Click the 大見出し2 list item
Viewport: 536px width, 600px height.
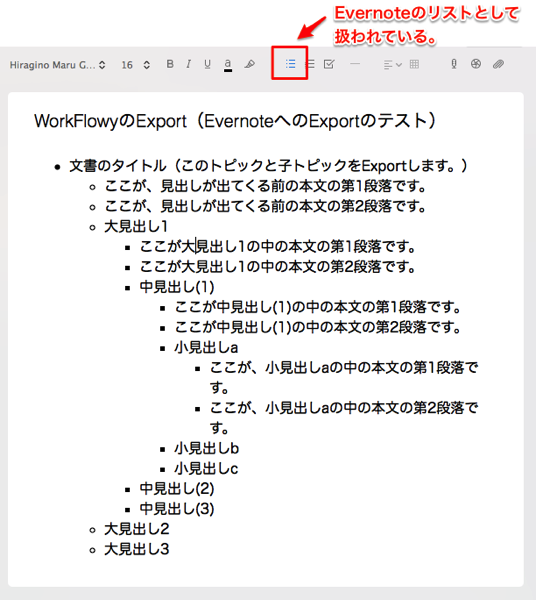click(137, 529)
